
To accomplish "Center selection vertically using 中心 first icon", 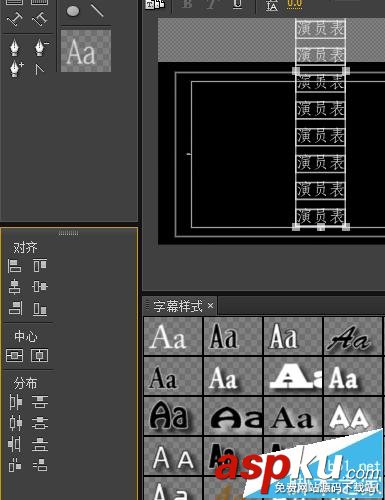I will click(x=14, y=356).
